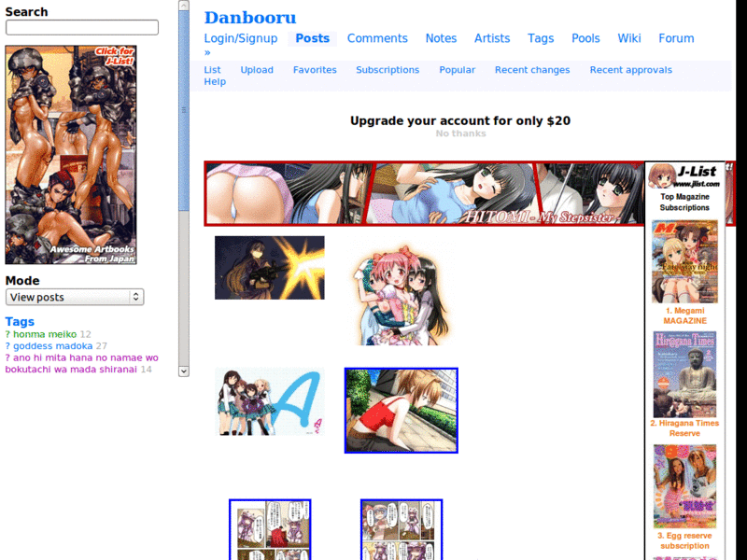Screen dimensions: 747x560
Task: Go to Pools page
Action: click(585, 38)
